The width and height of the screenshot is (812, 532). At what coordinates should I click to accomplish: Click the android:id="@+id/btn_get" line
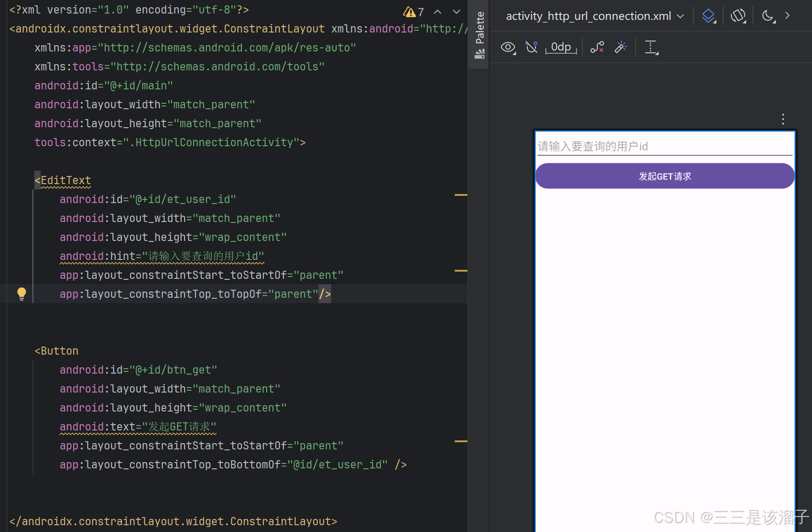pyautogui.click(x=138, y=370)
